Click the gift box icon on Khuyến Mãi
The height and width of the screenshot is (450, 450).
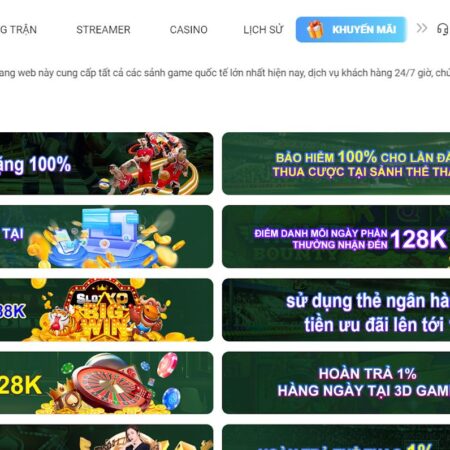pyautogui.click(x=315, y=29)
